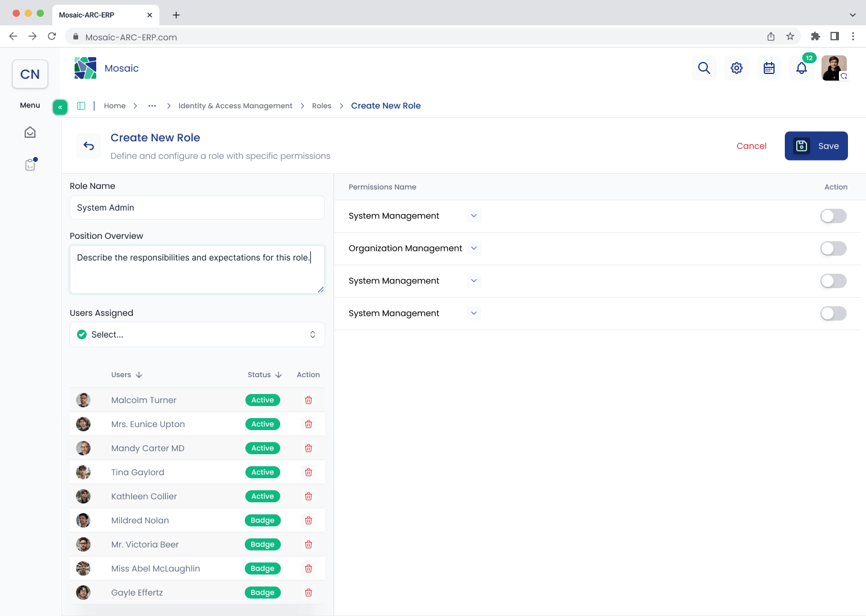866x616 pixels.
Task: Navigate to the Identity & Access Management breadcrumb
Action: (236, 106)
